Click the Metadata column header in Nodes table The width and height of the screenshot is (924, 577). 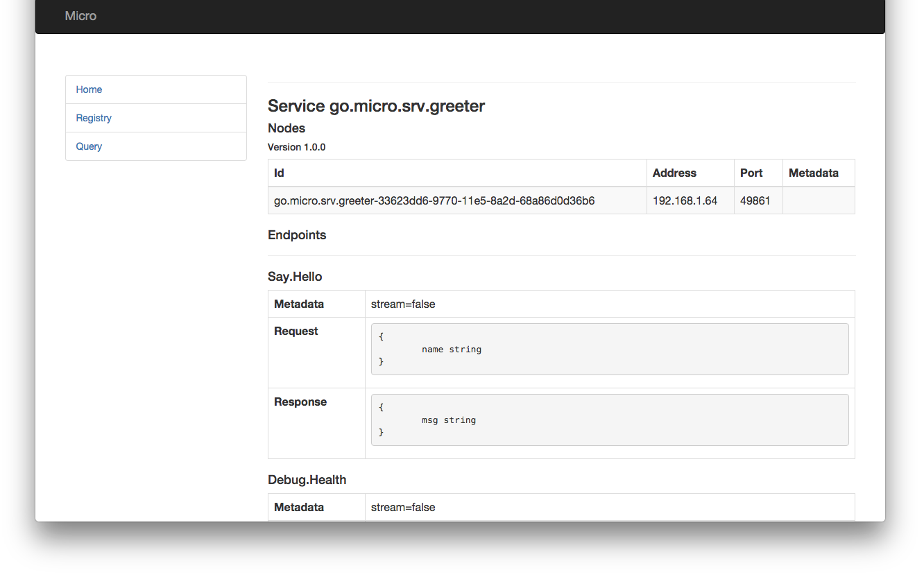coord(819,173)
